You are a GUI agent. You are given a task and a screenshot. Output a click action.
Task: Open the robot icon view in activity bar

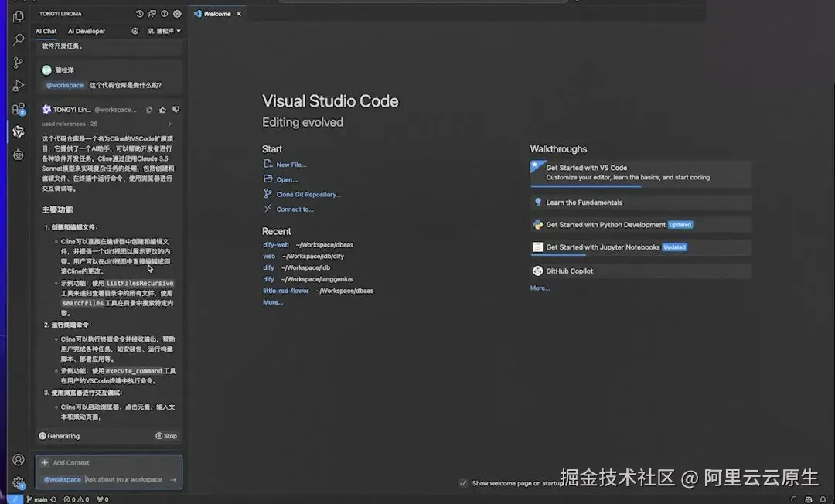click(18, 155)
